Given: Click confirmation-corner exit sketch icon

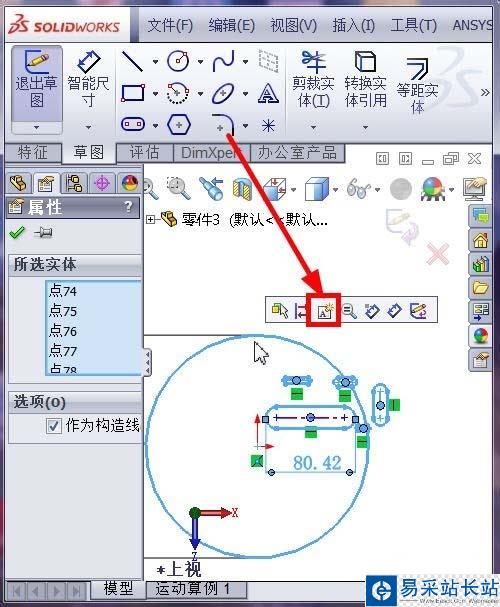Looking at the screenshot, I should point(402,226).
